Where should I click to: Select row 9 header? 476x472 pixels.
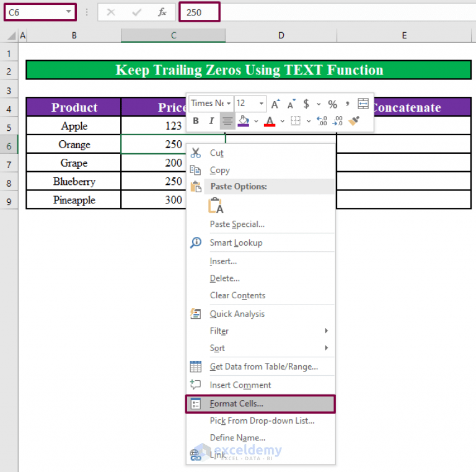pyautogui.click(x=9, y=202)
